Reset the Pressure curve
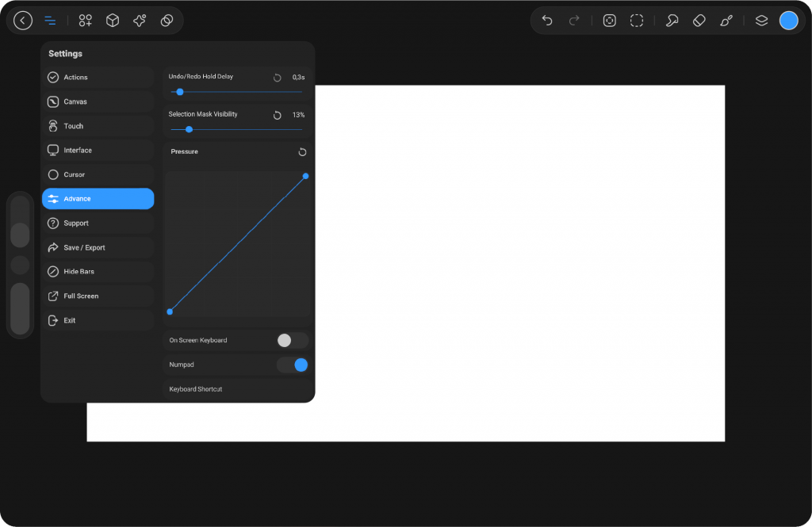This screenshot has width=812, height=527. pos(302,152)
